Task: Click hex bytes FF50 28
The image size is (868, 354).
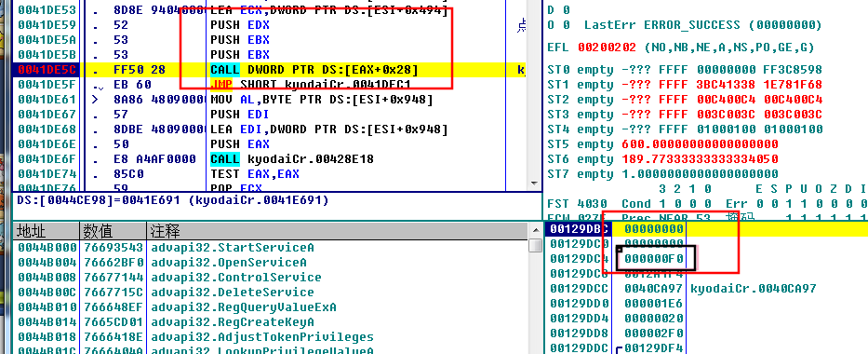Action: [x=139, y=70]
